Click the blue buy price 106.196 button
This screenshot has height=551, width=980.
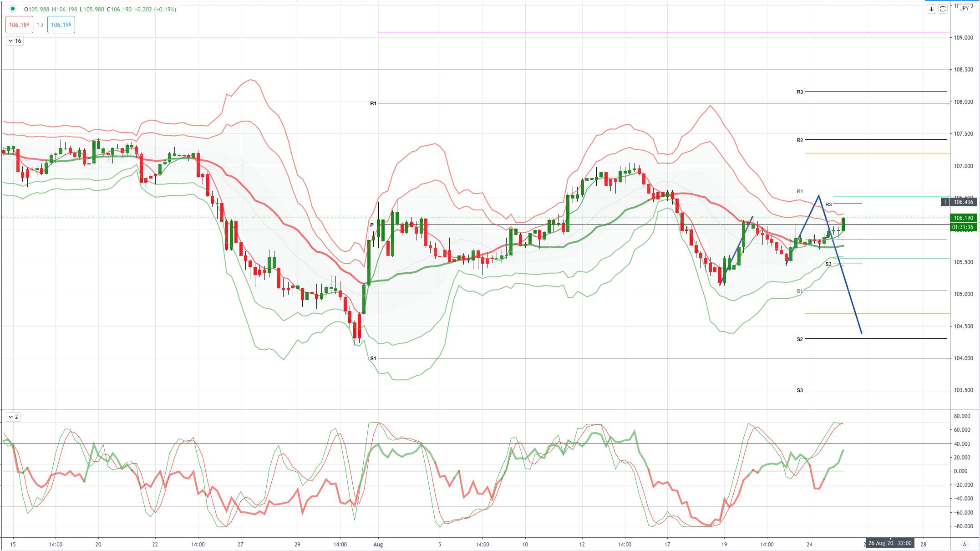click(61, 25)
